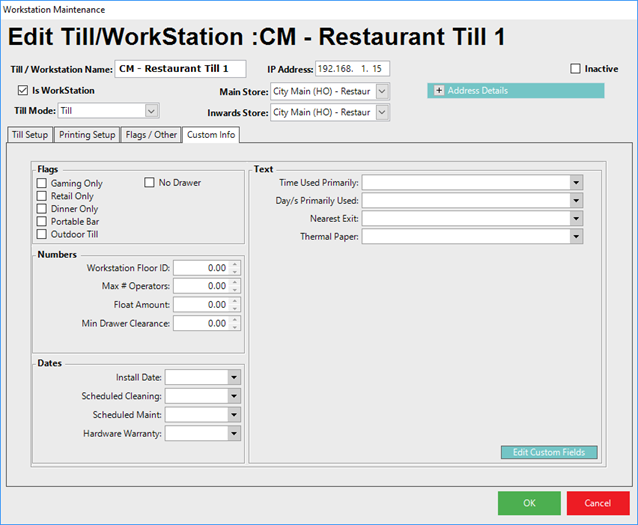The width and height of the screenshot is (638, 525).
Task: Increase the Float Amount with up arrow
Action: (234, 301)
